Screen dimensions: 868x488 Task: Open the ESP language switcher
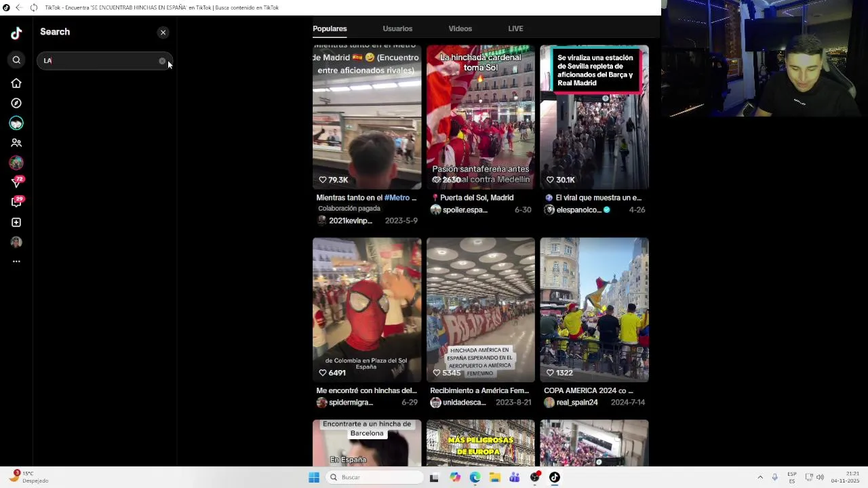792,478
